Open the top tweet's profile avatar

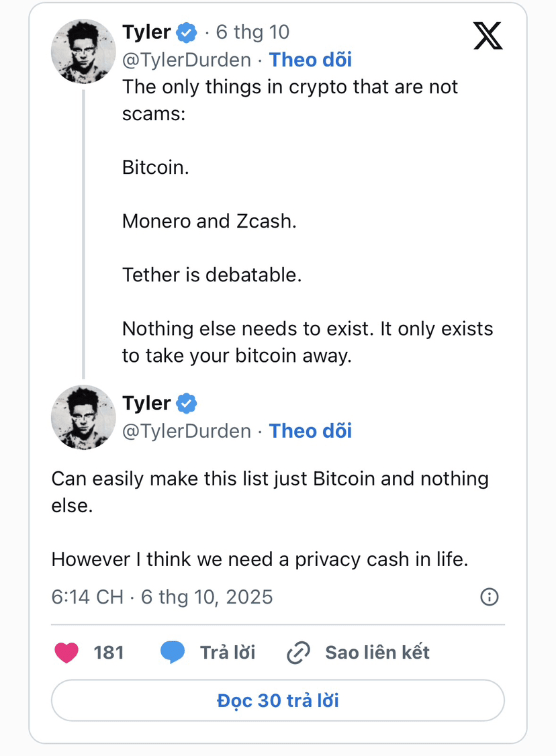click(x=84, y=51)
